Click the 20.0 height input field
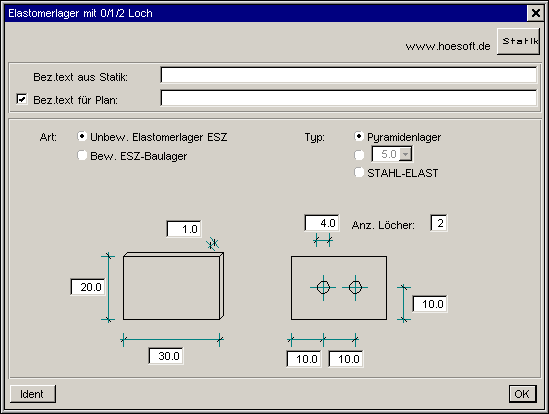Screen dimensions: 549x414 (88, 287)
